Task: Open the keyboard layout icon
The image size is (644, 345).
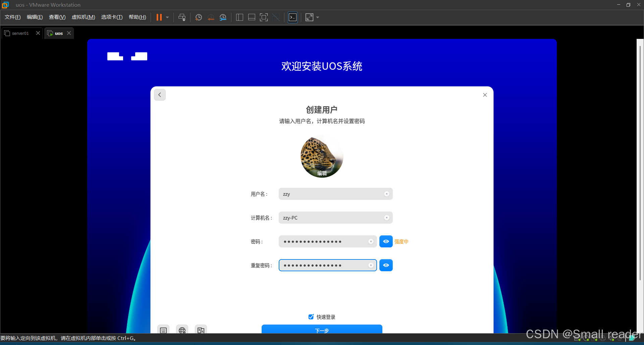Action: (163, 330)
